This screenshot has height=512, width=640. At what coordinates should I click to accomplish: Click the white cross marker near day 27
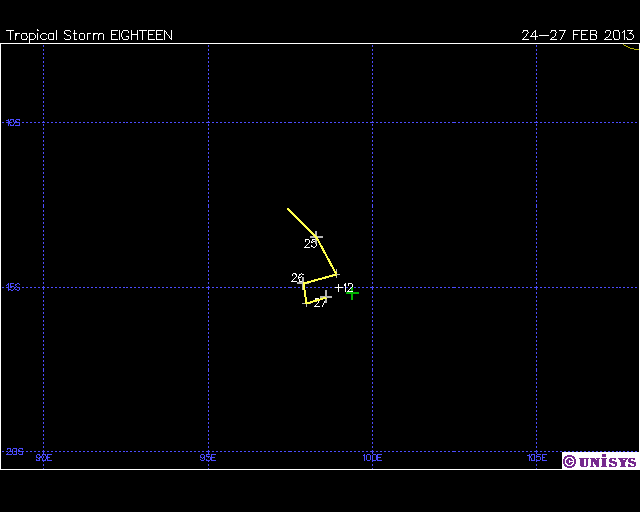coord(326,296)
